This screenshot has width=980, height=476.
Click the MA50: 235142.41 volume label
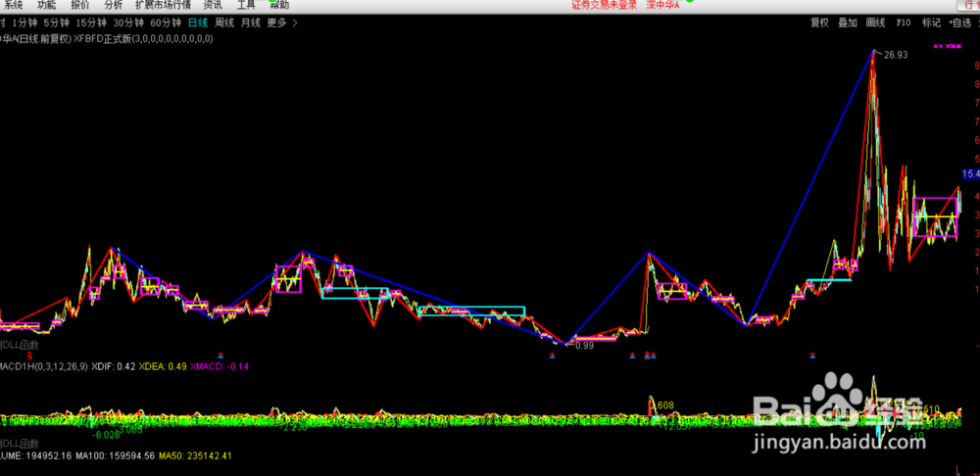(195, 456)
